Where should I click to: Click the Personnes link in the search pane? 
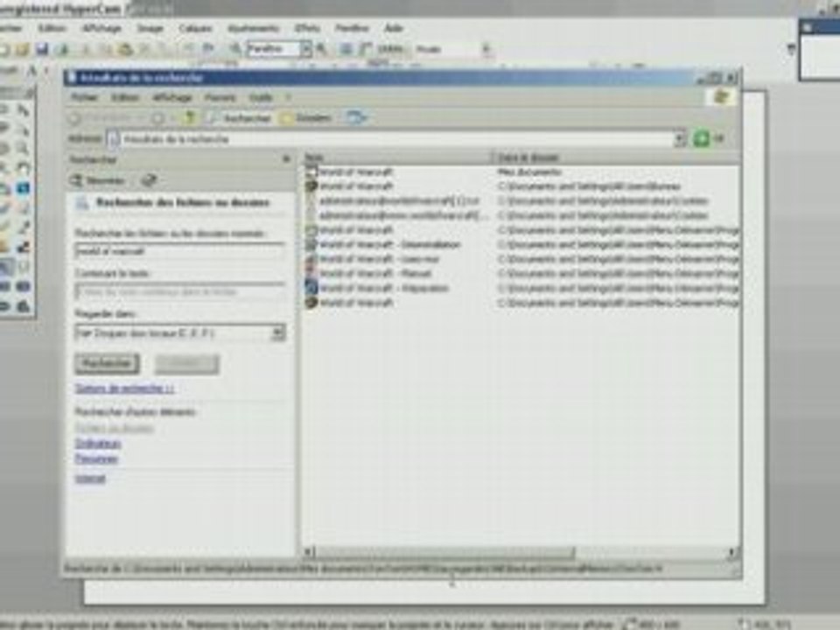point(96,458)
